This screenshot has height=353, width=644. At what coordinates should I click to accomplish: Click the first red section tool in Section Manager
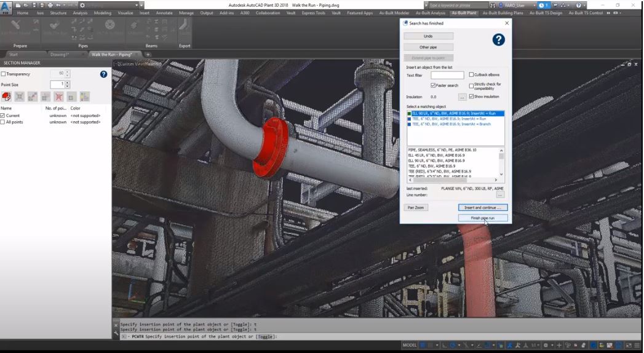point(6,97)
